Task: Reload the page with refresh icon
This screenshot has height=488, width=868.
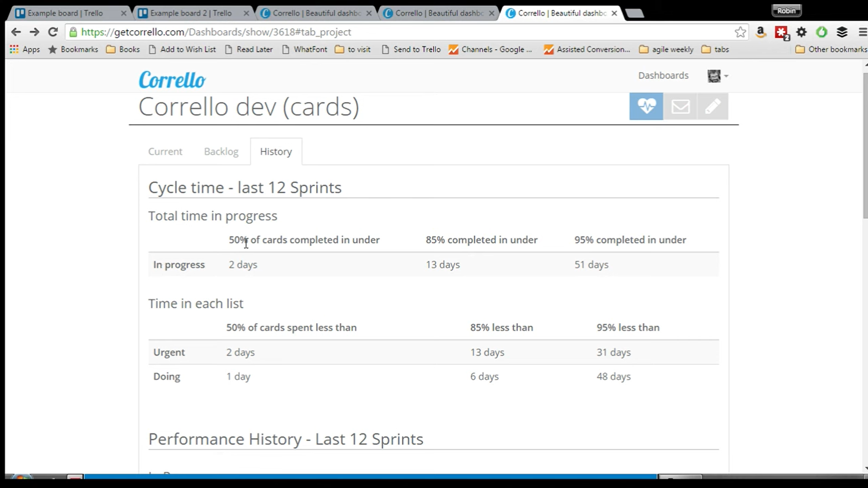Action: pos(53,32)
